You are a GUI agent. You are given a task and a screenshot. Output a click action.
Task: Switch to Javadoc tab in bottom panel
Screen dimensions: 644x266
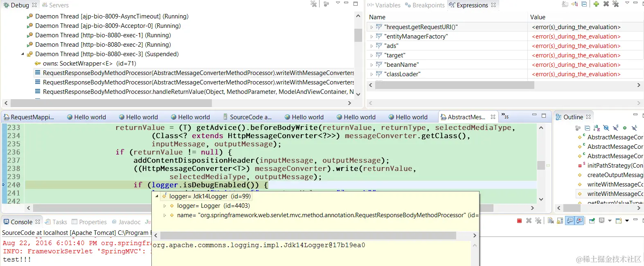[126, 222]
